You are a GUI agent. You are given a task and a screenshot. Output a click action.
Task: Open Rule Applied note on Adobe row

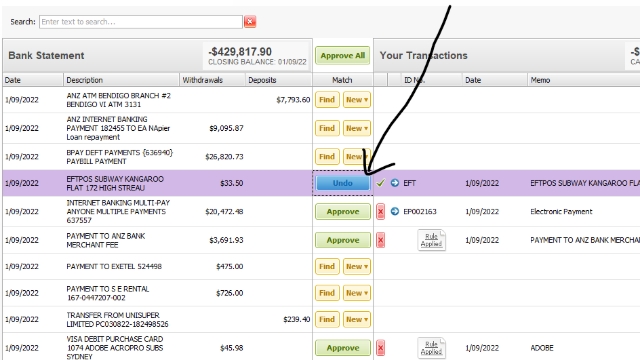pyautogui.click(x=431, y=348)
